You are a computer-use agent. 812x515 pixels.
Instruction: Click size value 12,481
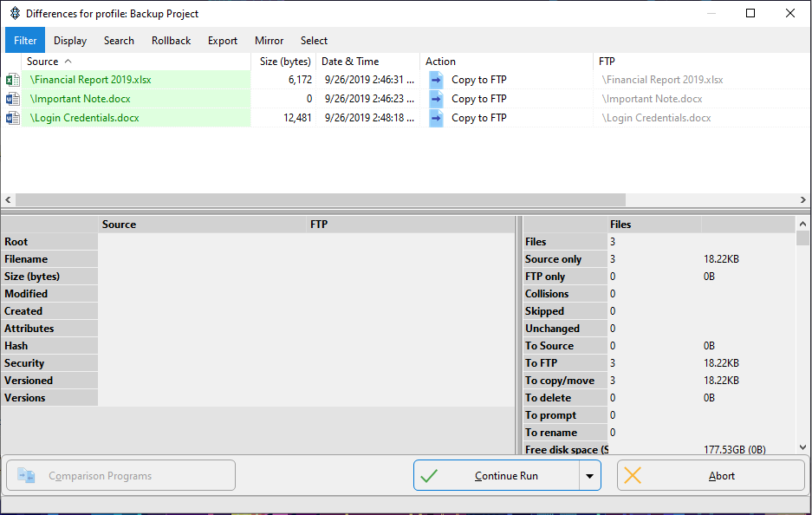(x=298, y=118)
